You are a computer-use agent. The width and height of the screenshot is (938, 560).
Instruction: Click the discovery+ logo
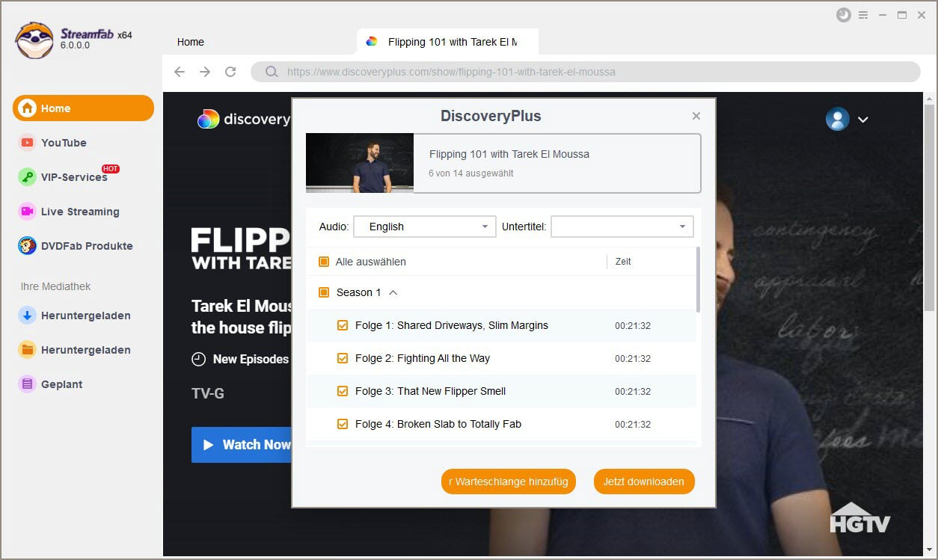click(244, 119)
